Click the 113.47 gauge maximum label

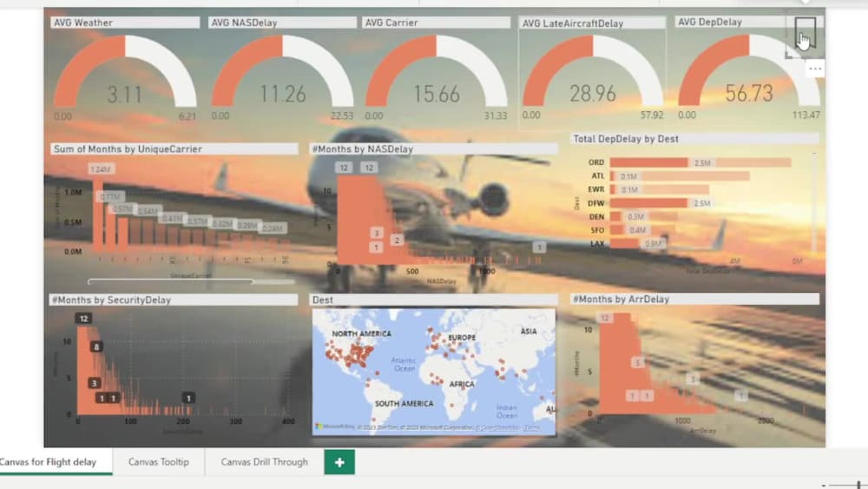click(x=806, y=116)
